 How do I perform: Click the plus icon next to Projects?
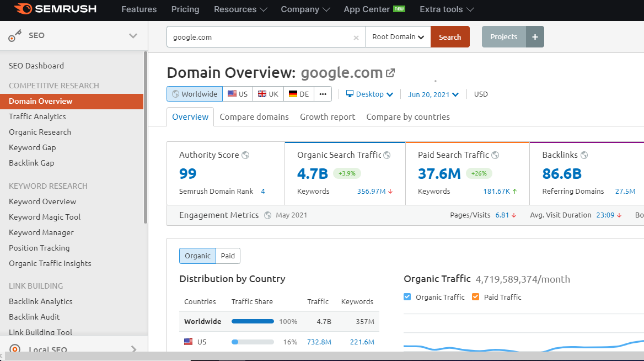pos(535,36)
